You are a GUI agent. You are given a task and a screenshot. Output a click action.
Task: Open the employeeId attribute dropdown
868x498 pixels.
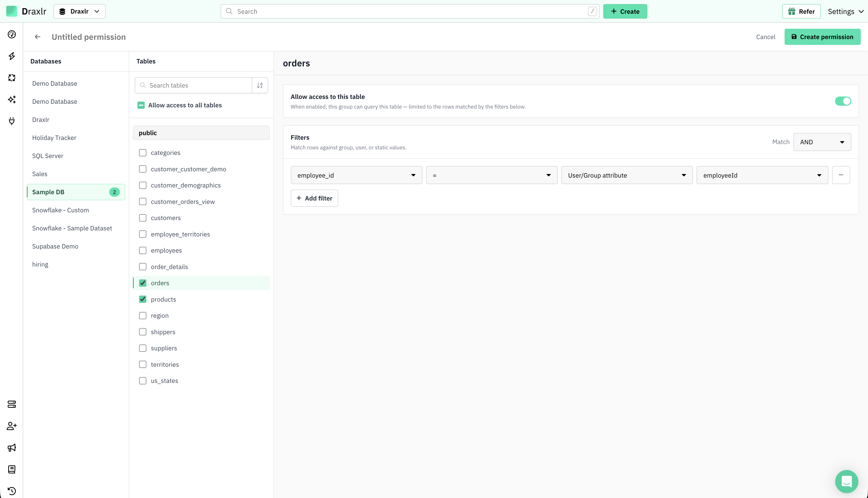[762, 175]
